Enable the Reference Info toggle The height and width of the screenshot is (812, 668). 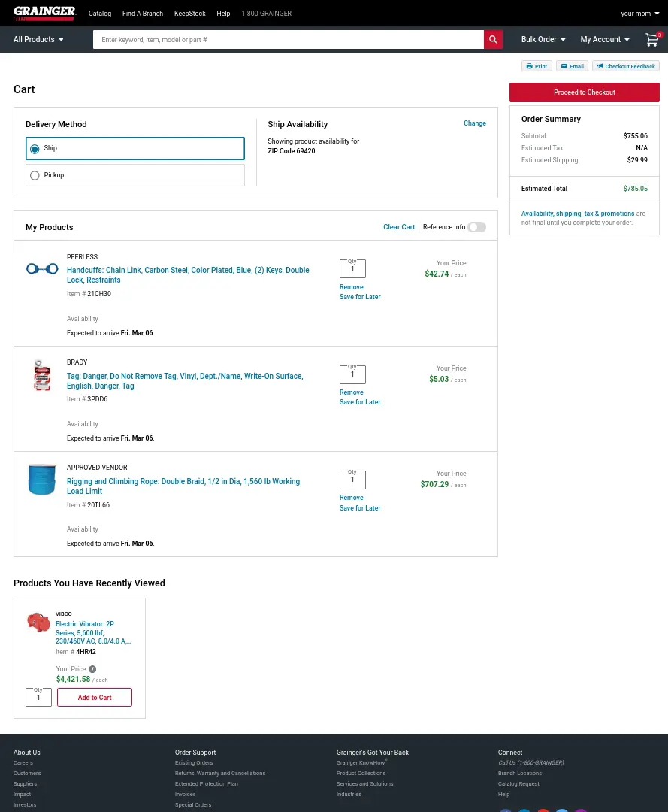476,226
